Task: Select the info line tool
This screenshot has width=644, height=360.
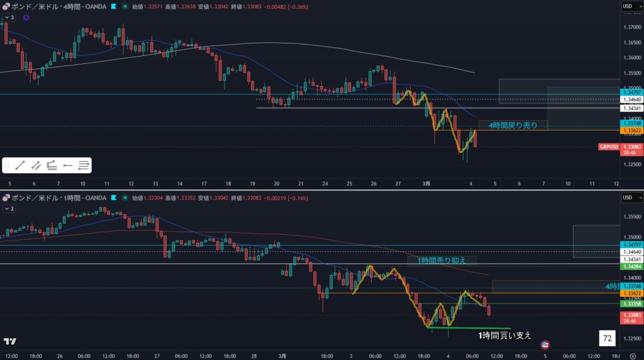Action: (36, 166)
